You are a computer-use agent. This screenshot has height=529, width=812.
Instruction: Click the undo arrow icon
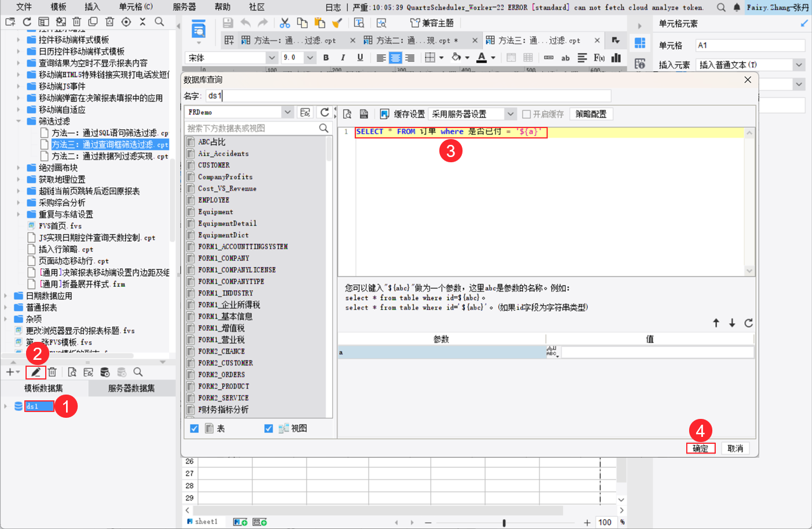coord(246,23)
